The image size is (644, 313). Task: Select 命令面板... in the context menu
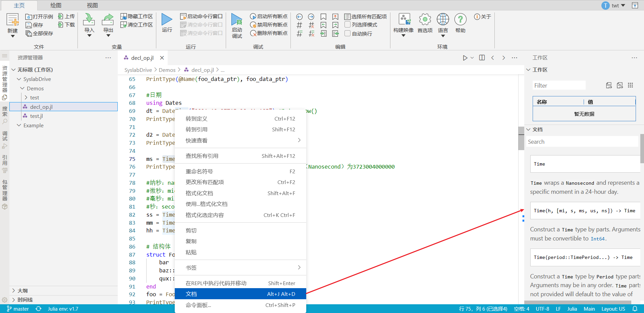click(x=240, y=305)
